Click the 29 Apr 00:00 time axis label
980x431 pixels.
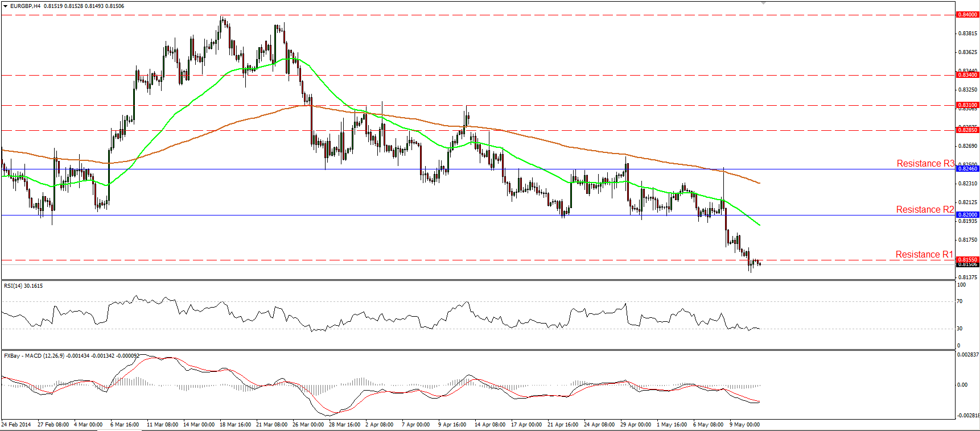point(636,425)
